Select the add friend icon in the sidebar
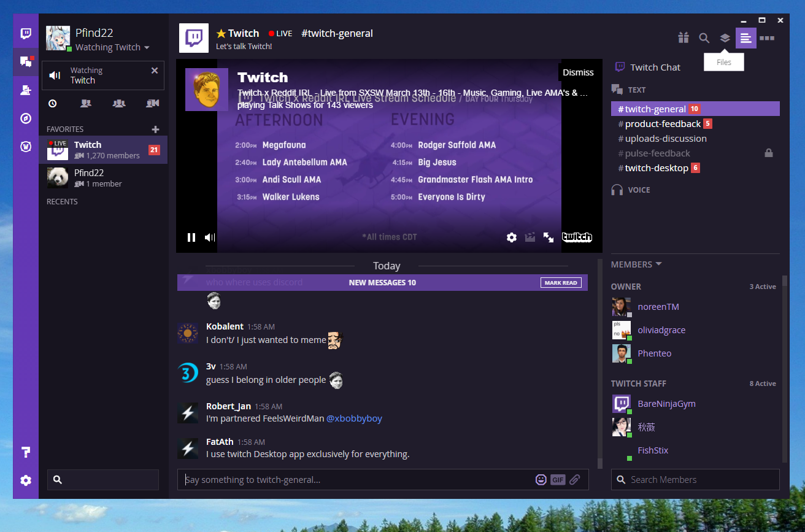 click(25, 90)
